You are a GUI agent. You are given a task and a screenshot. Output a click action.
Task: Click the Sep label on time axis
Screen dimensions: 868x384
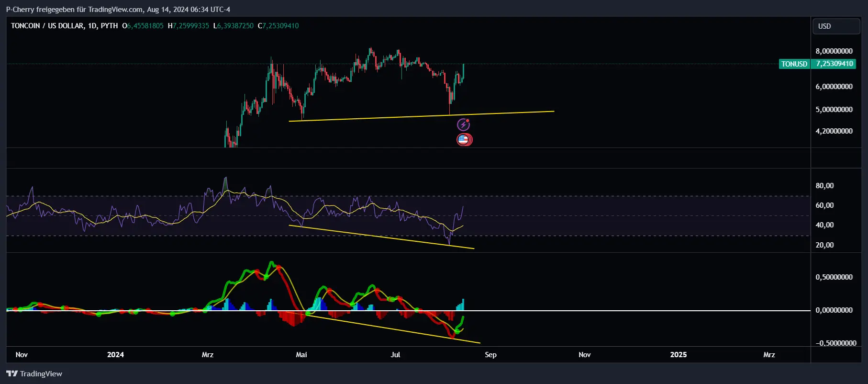tap(490, 355)
